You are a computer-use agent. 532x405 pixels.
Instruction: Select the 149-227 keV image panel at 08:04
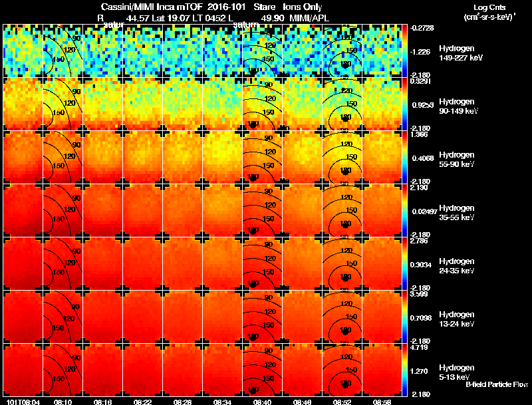(x=23, y=51)
